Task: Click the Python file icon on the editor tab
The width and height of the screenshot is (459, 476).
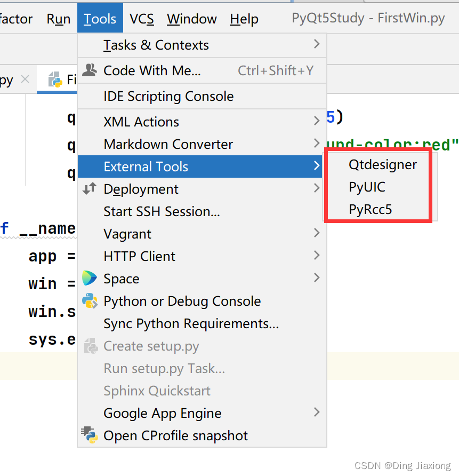Action: click(55, 80)
